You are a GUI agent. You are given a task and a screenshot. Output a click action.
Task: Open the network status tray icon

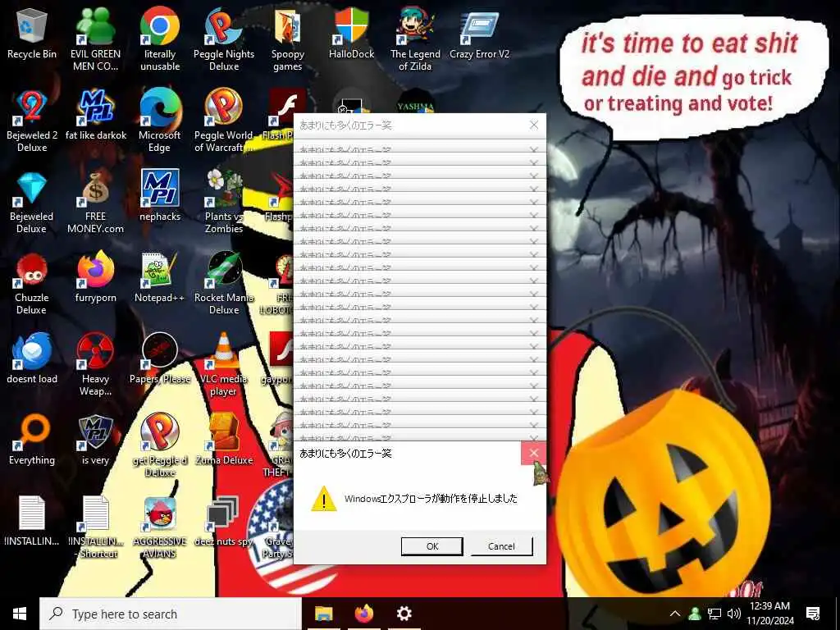[714, 614]
